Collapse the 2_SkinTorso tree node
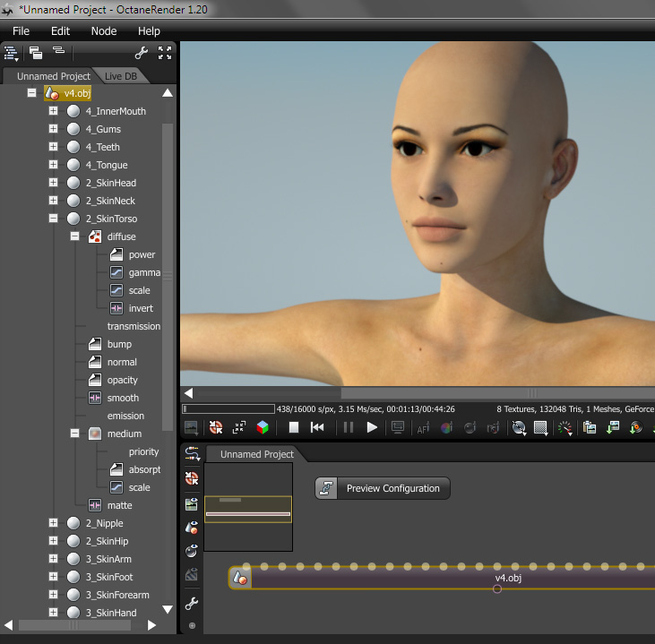This screenshot has height=644, width=655. [x=53, y=219]
